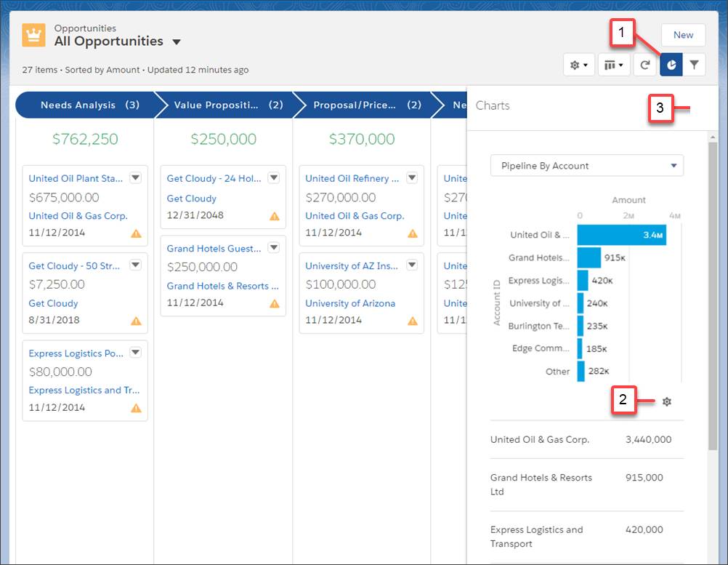Open Get Cloudy - 50 Str... opportunity
Screen dimensions: 728x565
tap(74, 265)
